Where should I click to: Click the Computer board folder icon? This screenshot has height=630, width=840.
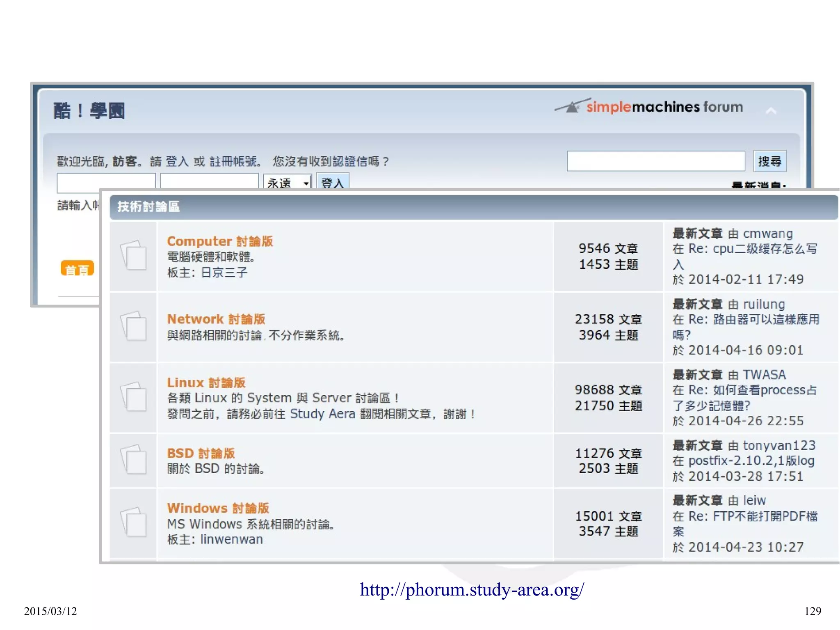tap(134, 255)
